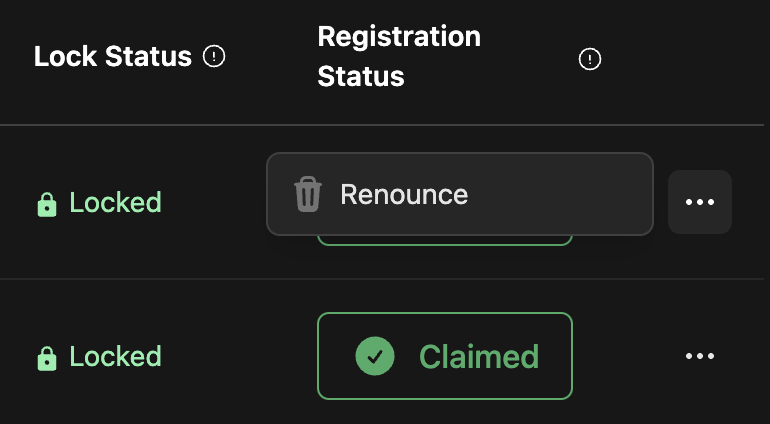Click the Locked label in second row
The width and height of the screenshot is (770, 424).
115,357
